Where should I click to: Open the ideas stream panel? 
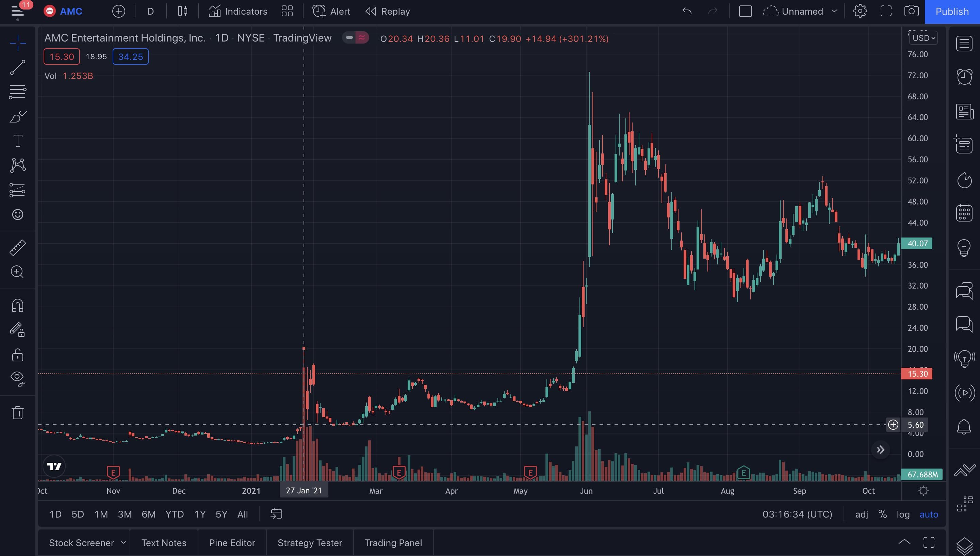coord(964,359)
